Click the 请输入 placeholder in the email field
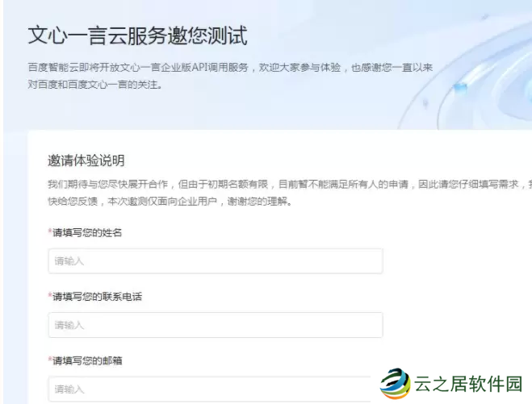 69,389
